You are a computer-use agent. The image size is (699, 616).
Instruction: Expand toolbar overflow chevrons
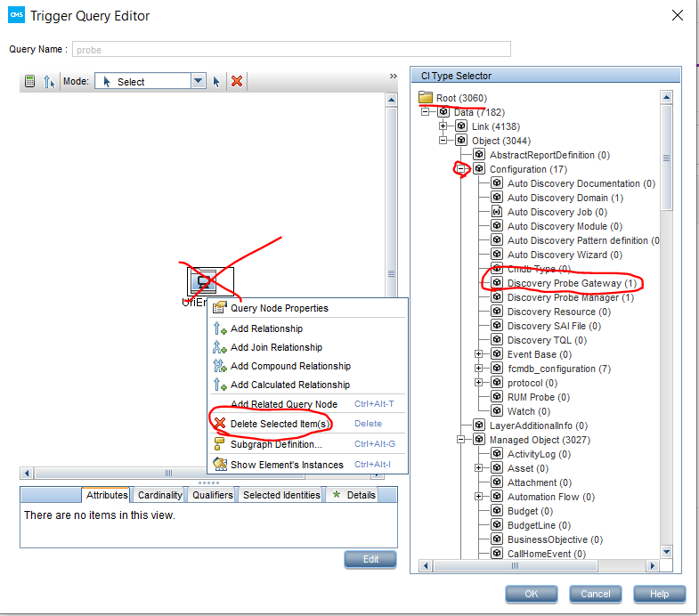pyautogui.click(x=394, y=77)
